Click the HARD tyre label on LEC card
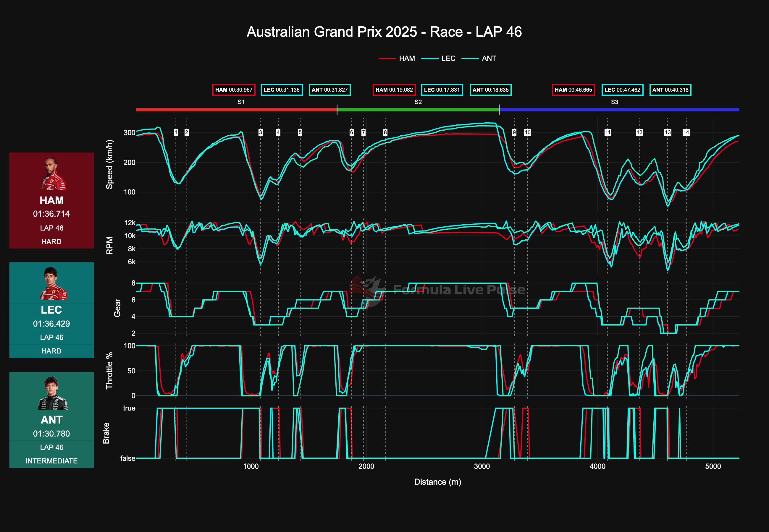Screen dimensions: 769x532 click(51, 351)
